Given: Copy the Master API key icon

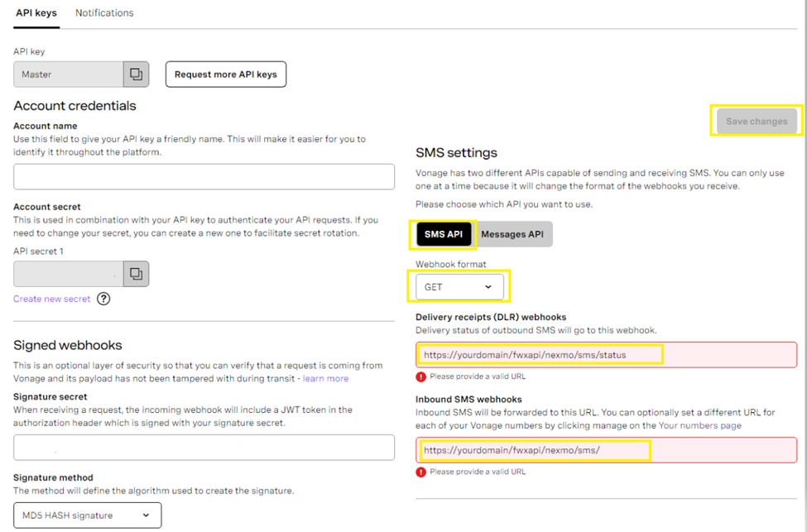Looking at the screenshot, I should tap(136, 74).
